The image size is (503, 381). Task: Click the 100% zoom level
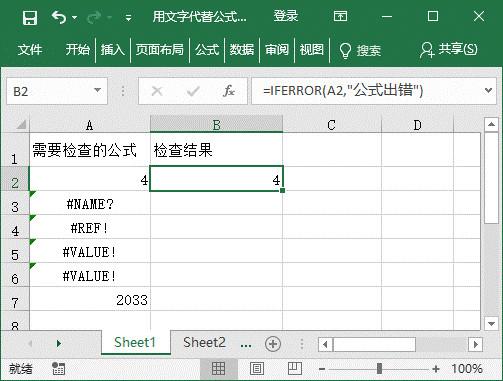(467, 369)
